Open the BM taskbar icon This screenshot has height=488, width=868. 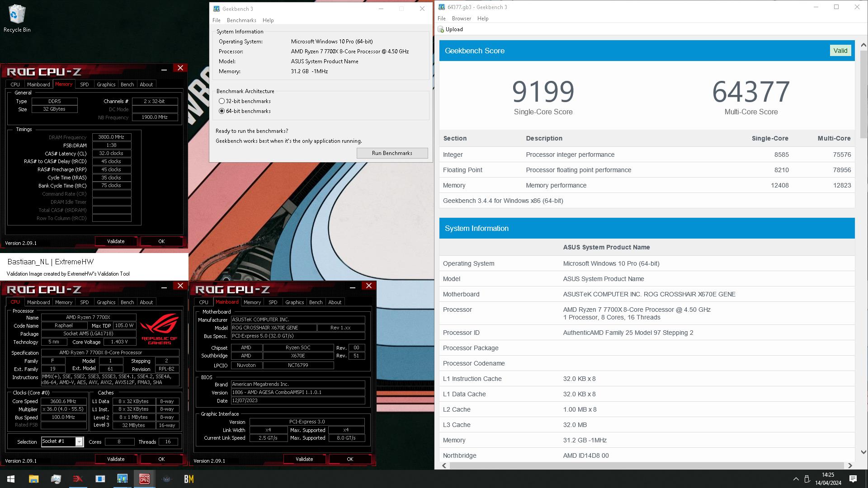click(x=189, y=479)
